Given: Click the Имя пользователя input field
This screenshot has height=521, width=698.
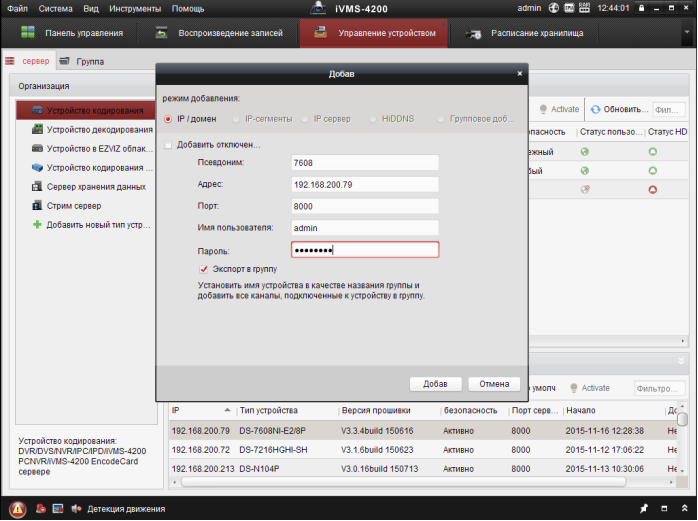Looking at the screenshot, I should point(365,228).
